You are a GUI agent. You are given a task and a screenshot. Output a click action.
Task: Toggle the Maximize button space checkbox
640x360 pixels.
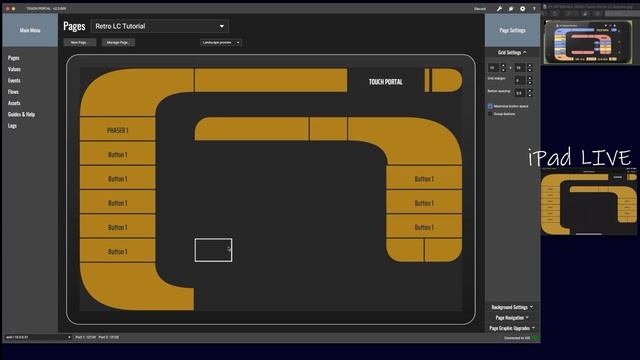490,106
